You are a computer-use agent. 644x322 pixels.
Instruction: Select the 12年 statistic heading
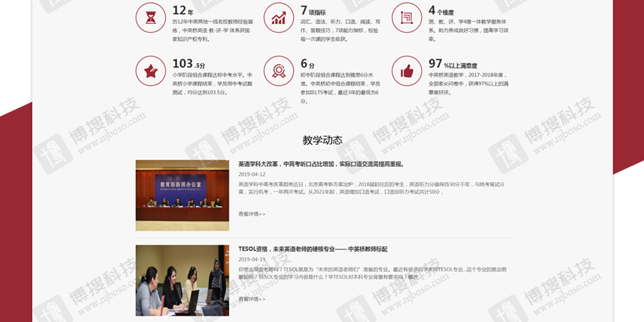point(183,11)
